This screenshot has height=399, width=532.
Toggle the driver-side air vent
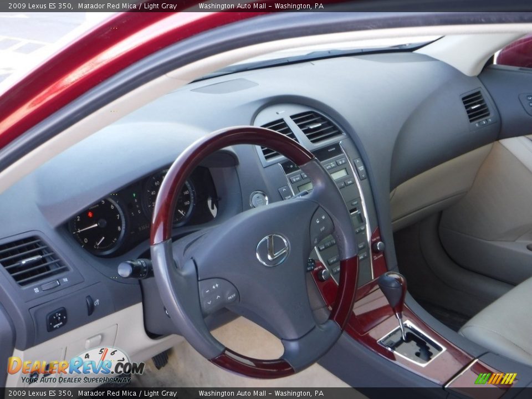[x=30, y=260]
